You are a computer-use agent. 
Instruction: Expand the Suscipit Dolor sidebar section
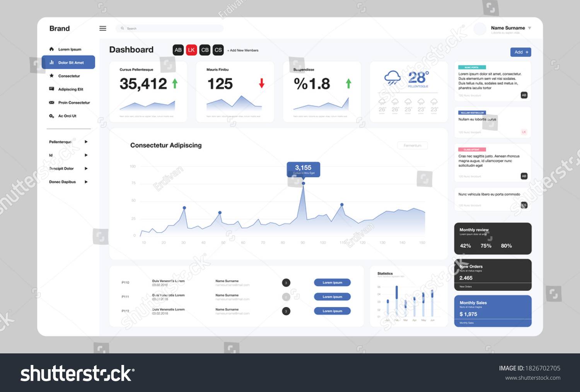[86, 168]
